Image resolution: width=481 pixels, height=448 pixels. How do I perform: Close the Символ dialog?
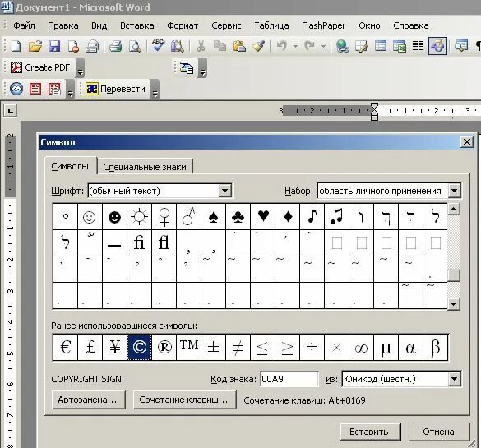click(466, 142)
